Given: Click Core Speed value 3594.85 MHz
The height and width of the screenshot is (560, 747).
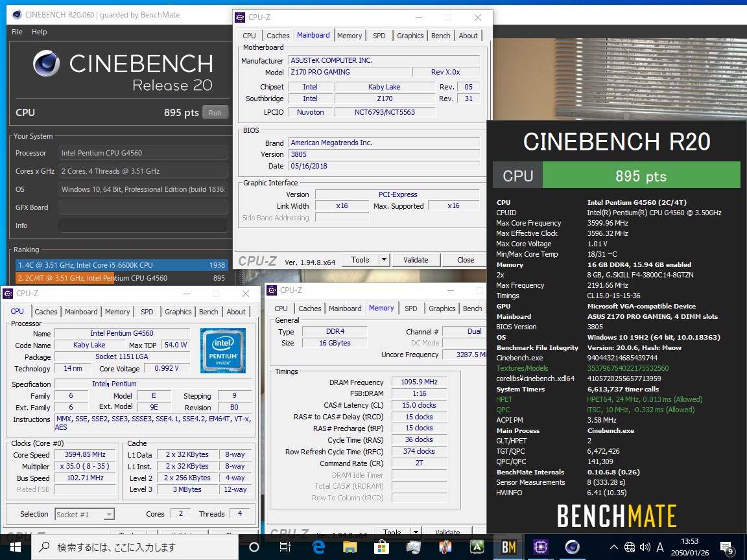Looking at the screenshot, I should point(86,455).
